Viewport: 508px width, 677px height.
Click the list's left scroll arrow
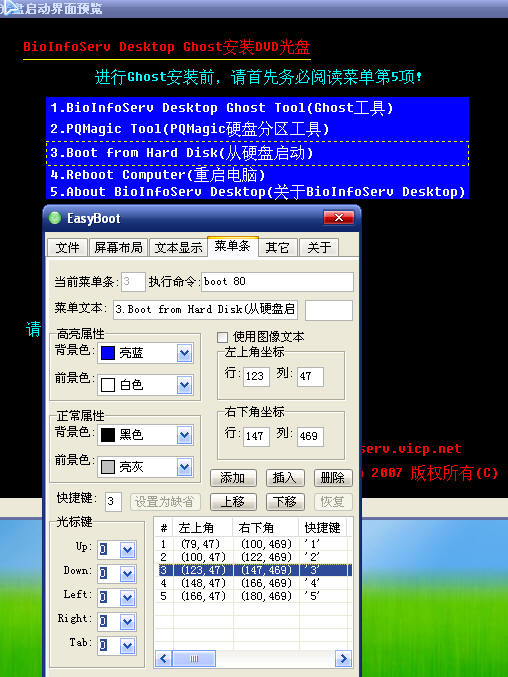(x=163, y=659)
